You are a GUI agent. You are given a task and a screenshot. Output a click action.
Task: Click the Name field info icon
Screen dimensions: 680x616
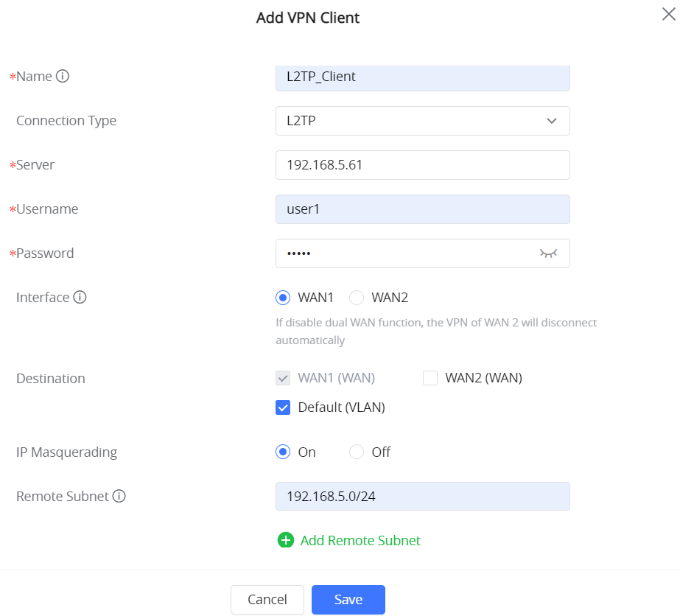pyautogui.click(x=63, y=77)
